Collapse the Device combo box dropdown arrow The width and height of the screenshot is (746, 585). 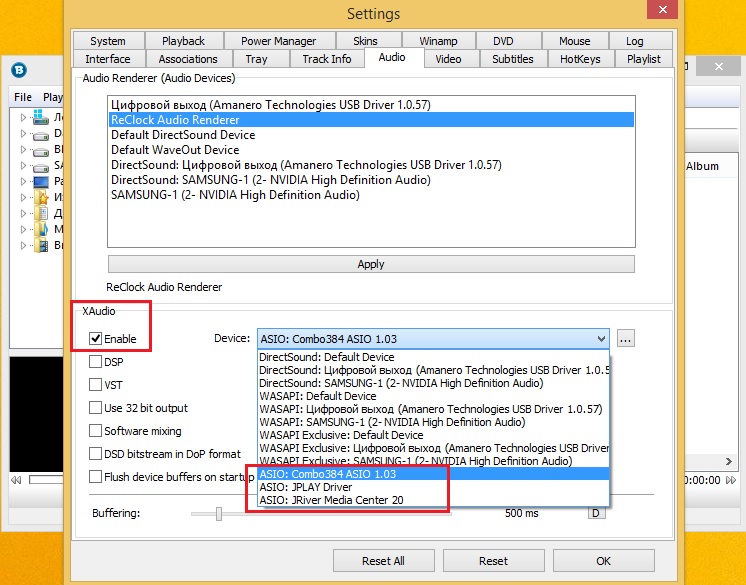pos(601,339)
